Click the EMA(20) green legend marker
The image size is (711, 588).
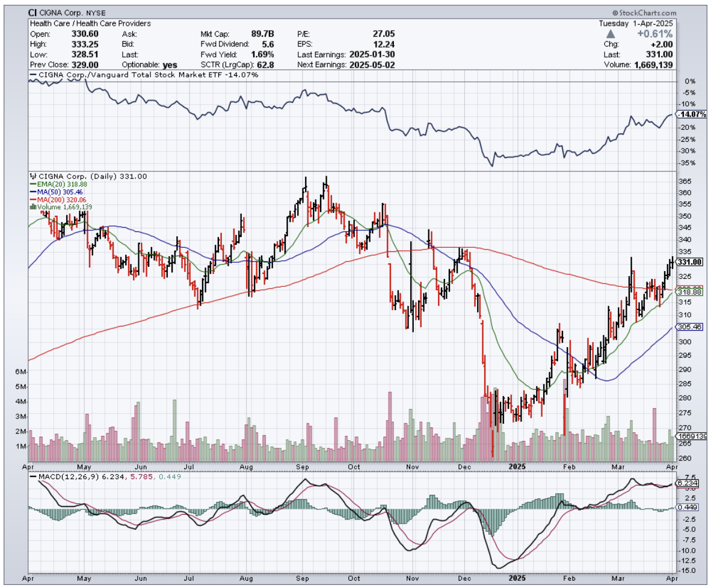click(33, 185)
